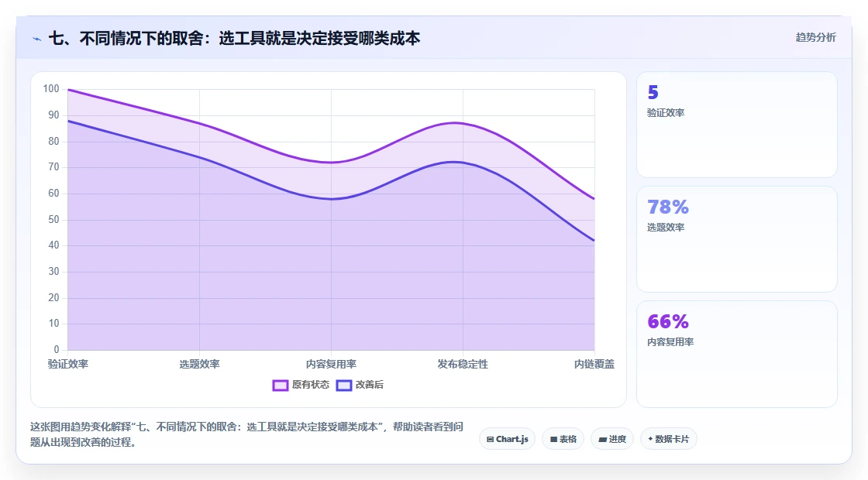Click the 原有状态 legend label
The height and width of the screenshot is (480, 868).
coord(311,385)
